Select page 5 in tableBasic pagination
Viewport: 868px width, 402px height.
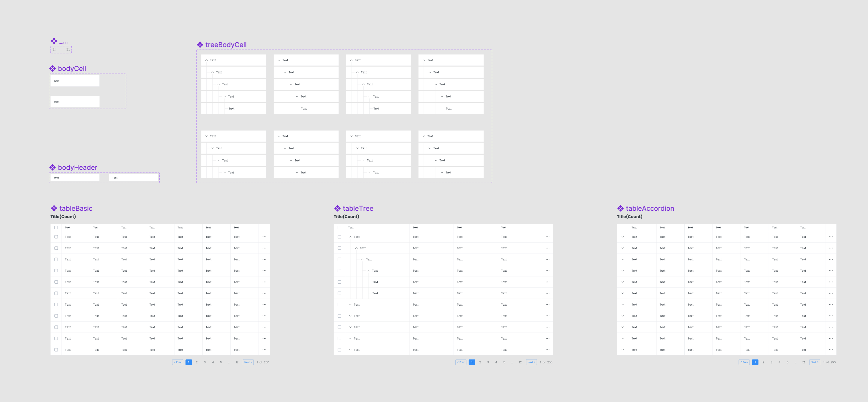coord(221,362)
